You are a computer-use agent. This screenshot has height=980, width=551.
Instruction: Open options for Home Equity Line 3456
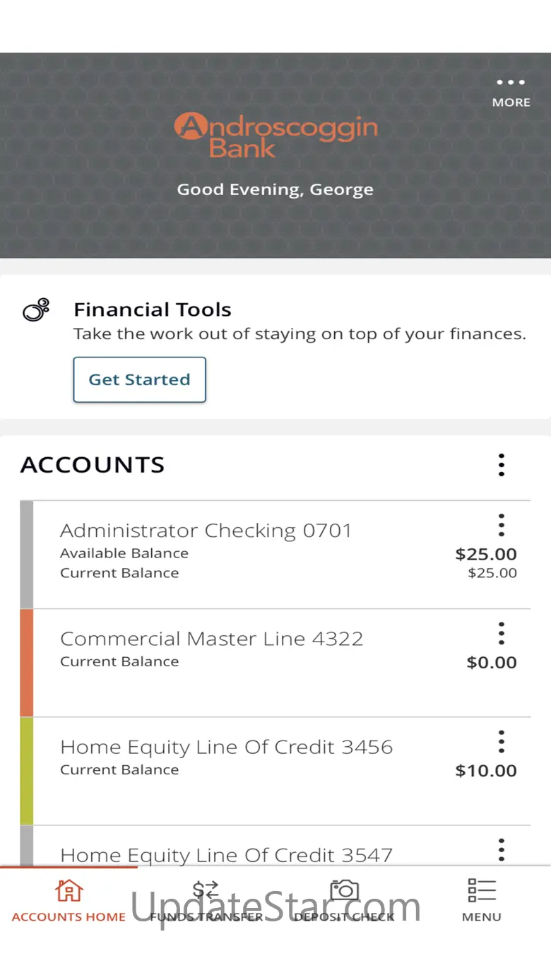501,742
